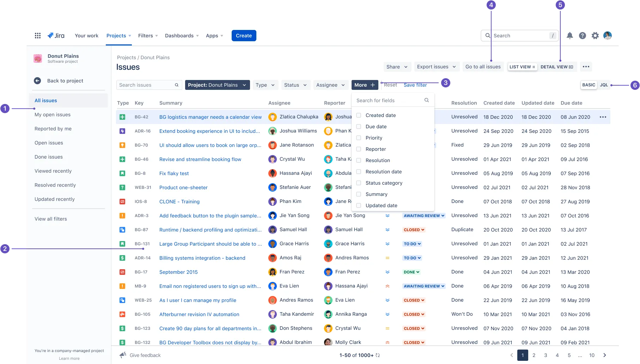640x364 pixels.
Task: Open issue BG logistics manager needs a calendar view
Action: [211, 117]
